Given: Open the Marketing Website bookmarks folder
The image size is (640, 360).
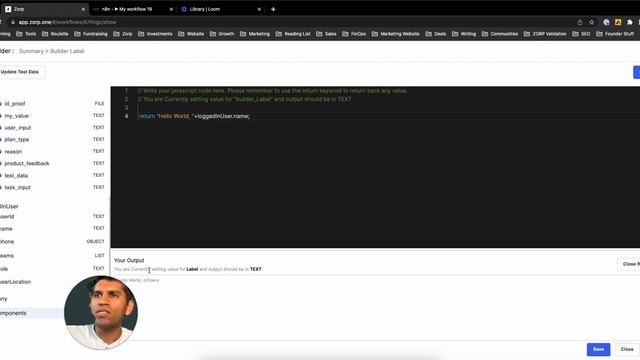Looking at the screenshot, I should click(x=396, y=34).
